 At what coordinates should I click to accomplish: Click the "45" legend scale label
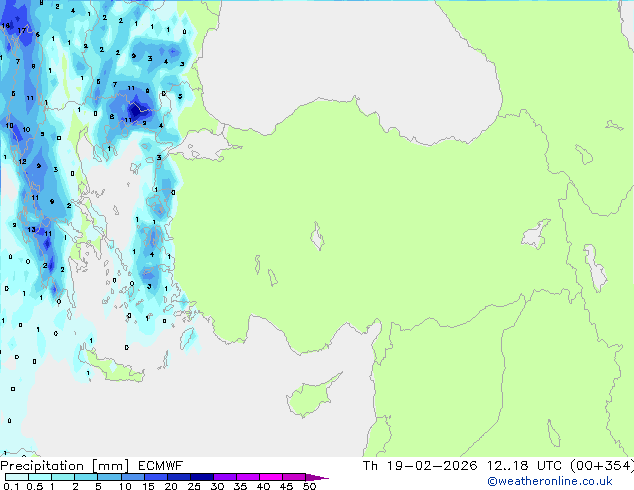[x=286, y=486]
